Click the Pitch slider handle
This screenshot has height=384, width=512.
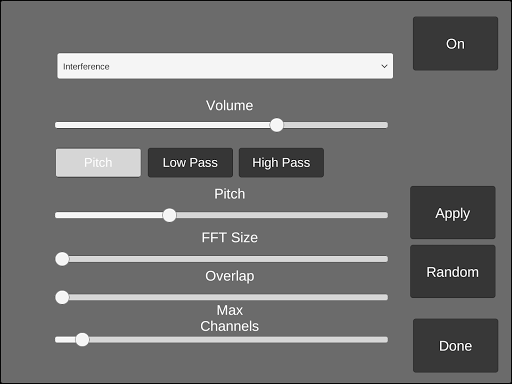pos(169,215)
